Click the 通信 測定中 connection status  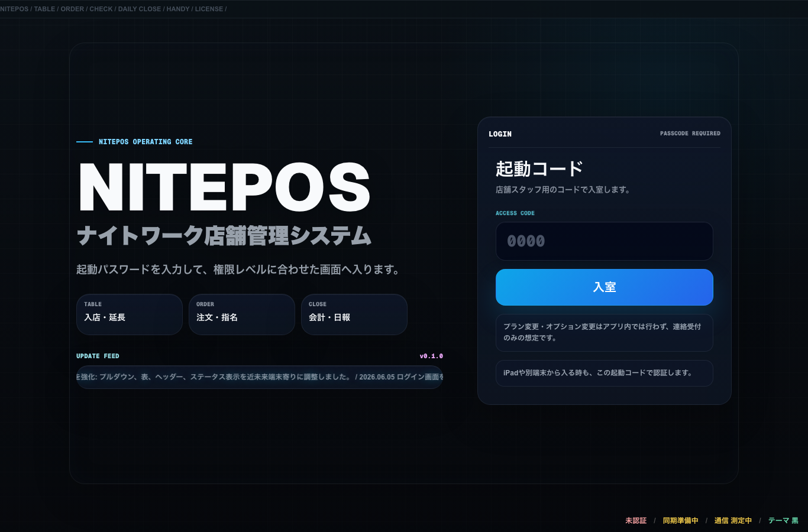click(x=733, y=521)
